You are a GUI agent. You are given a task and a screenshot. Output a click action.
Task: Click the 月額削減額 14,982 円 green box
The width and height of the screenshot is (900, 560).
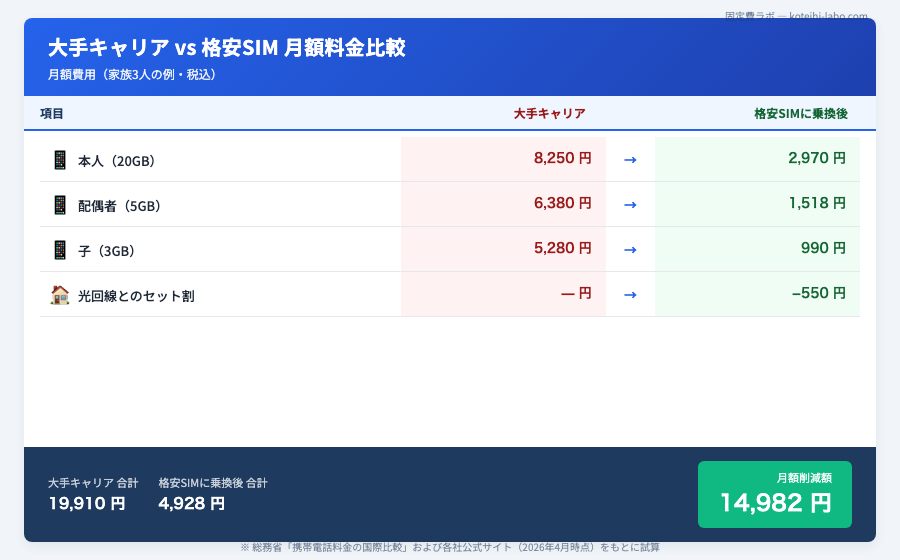click(x=774, y=494)
